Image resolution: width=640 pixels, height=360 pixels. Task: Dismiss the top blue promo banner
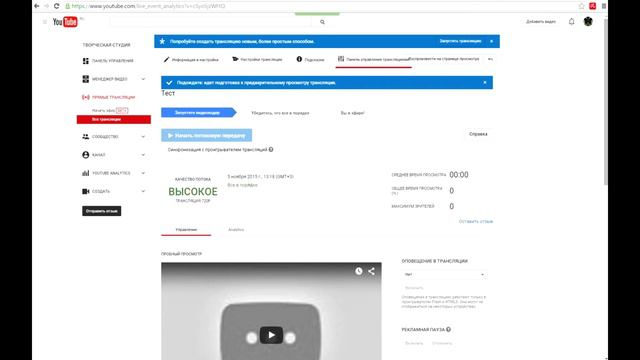(x=491, y=41)
